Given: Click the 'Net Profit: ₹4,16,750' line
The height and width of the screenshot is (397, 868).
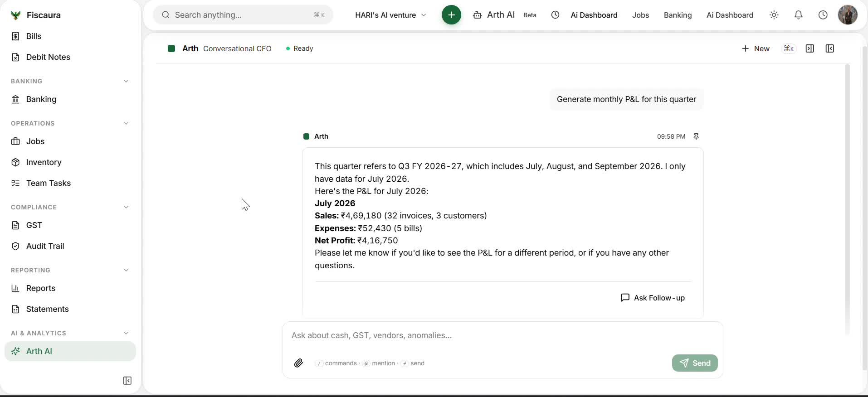Looking at the screenshot, I should 356,241.
